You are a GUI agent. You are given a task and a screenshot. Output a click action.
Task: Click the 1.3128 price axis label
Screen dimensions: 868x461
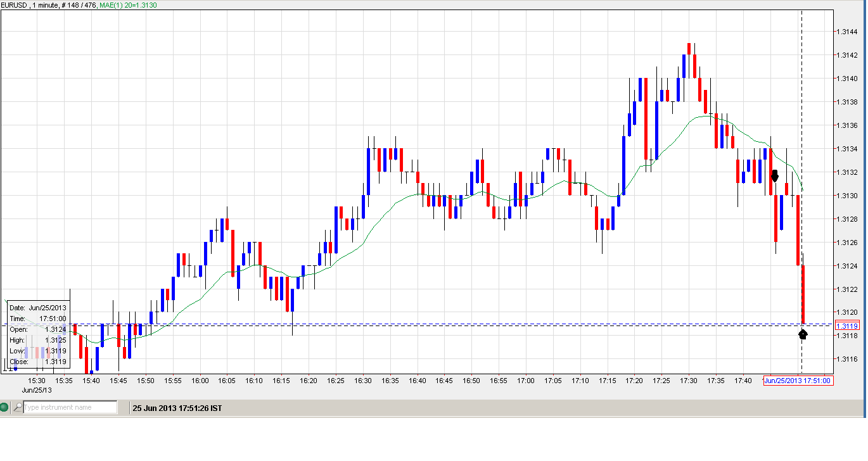tap(847, 219)
